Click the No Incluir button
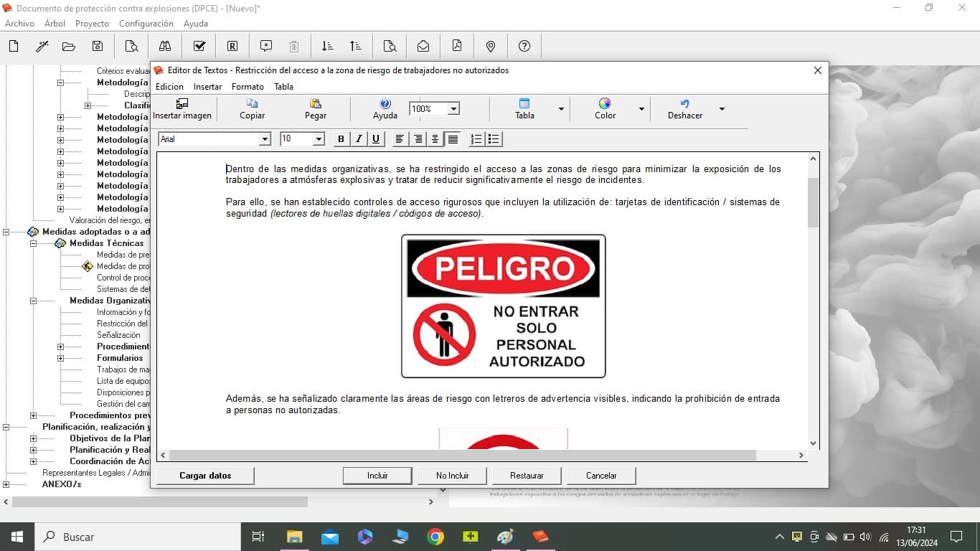Image resolution: width=980 pixels, height=551 pixels. point(453,476)
